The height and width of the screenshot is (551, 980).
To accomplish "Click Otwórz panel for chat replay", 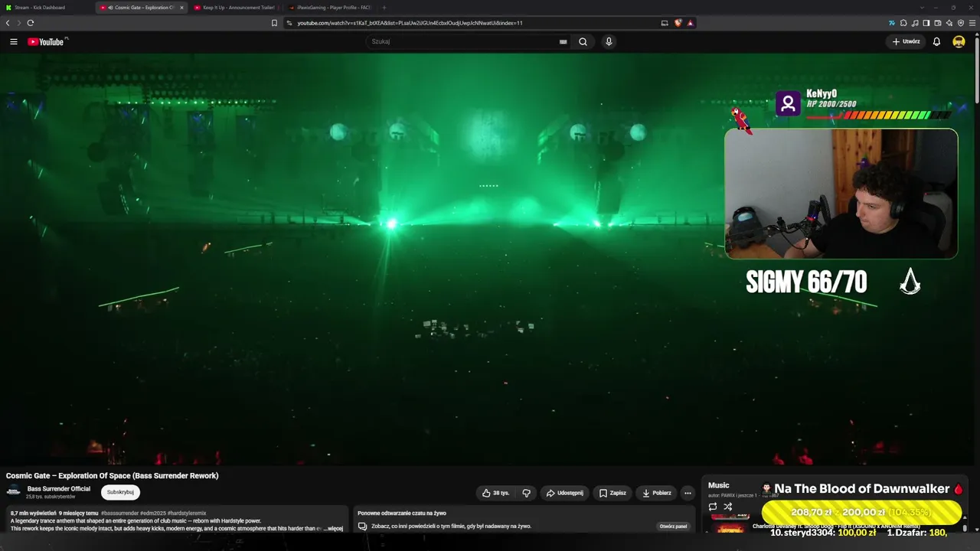I will pyautogui.click(x=673, y=527).
